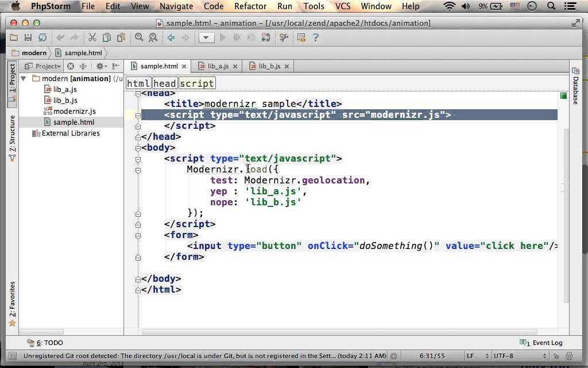Screen dimensions: 588x368
Task: Toggle the Database tool window
Action: click(x=575, y=86)
